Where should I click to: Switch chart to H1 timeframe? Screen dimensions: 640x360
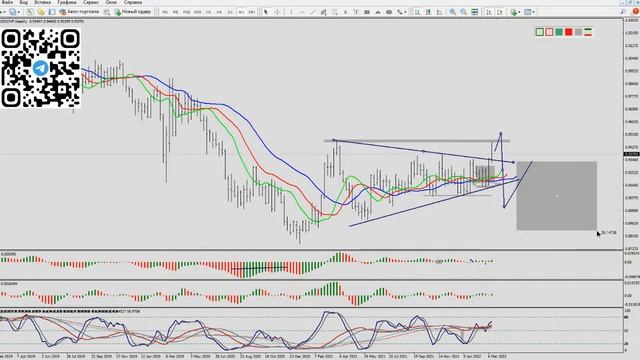click(x=208, y=12)
